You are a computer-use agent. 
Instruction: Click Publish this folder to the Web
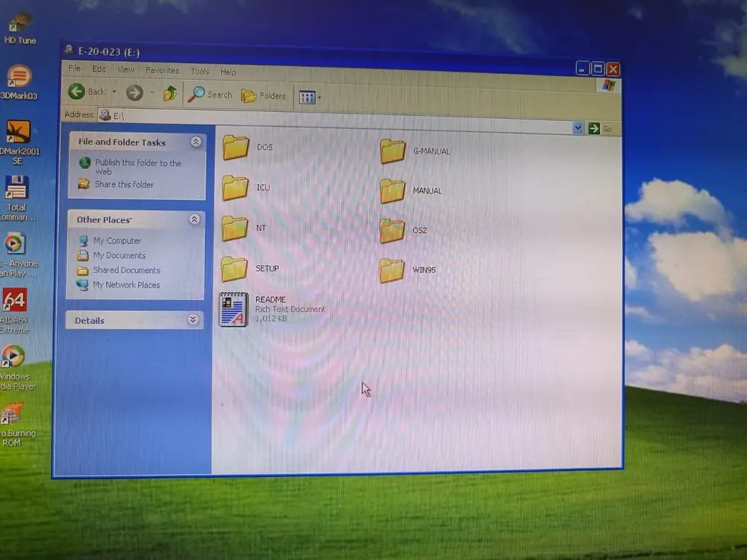130,167
